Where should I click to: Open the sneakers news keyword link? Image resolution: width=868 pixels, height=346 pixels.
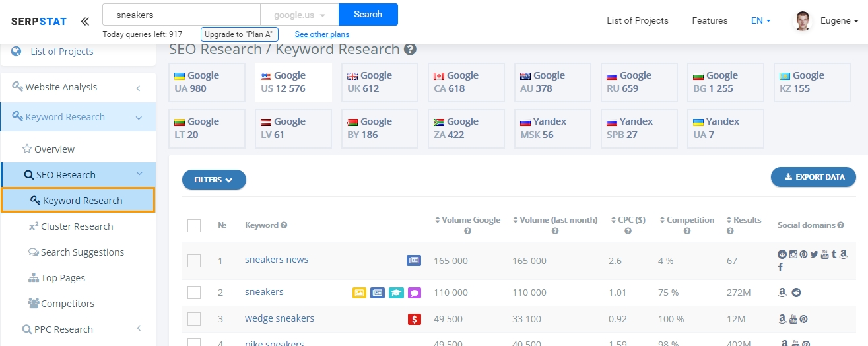pyautogui.click(x=277, y=259)
